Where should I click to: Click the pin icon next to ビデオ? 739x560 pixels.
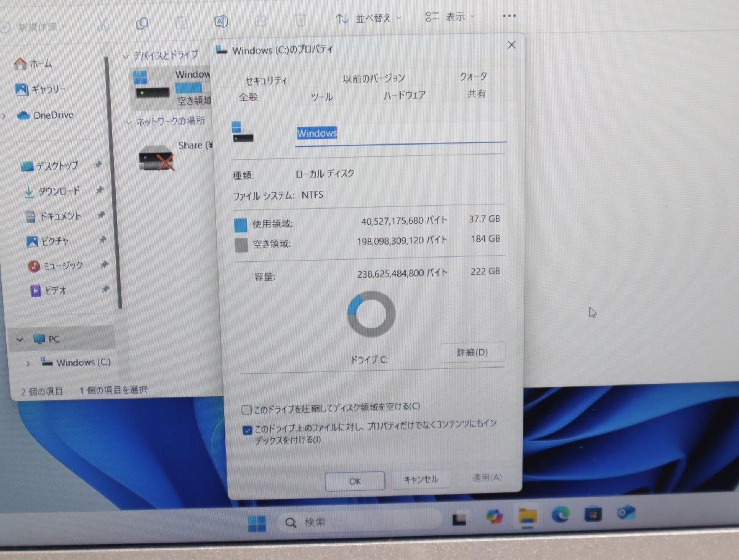[105, 289]
